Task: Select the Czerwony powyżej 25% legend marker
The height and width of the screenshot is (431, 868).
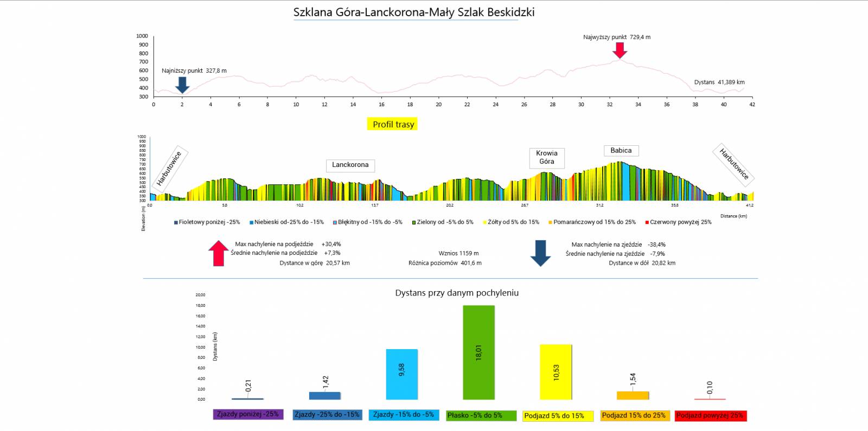Action: [x=647, y=222]
